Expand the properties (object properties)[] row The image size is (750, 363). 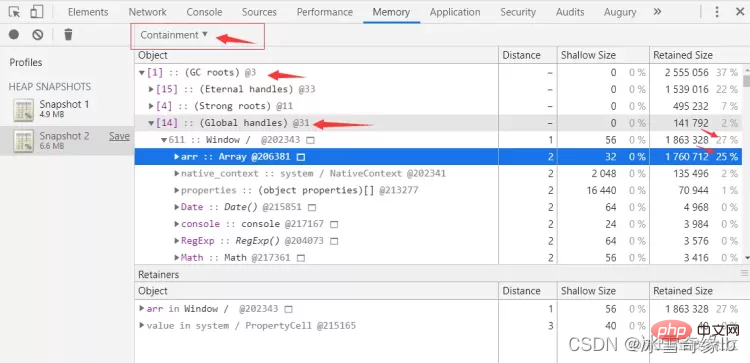tap(177, 190)
